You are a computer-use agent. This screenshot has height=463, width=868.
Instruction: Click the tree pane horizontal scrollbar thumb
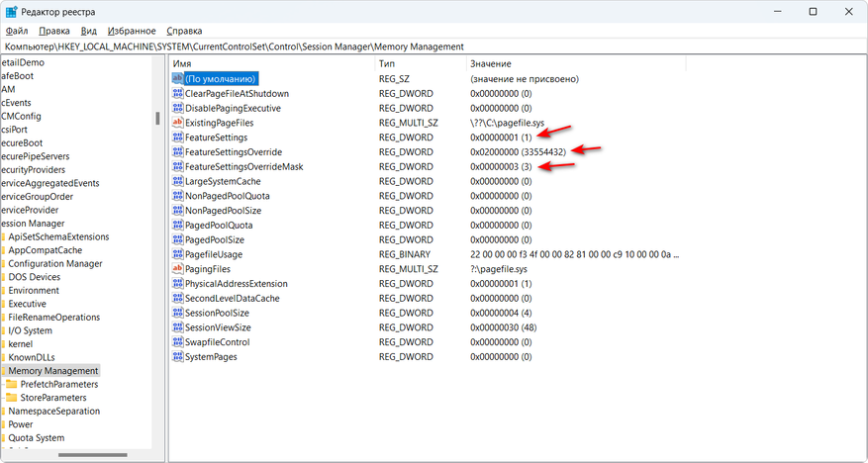tap(92, 455)
